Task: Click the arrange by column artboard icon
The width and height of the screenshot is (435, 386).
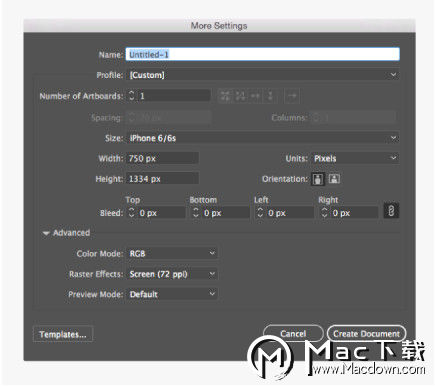Action: point(270,96)
